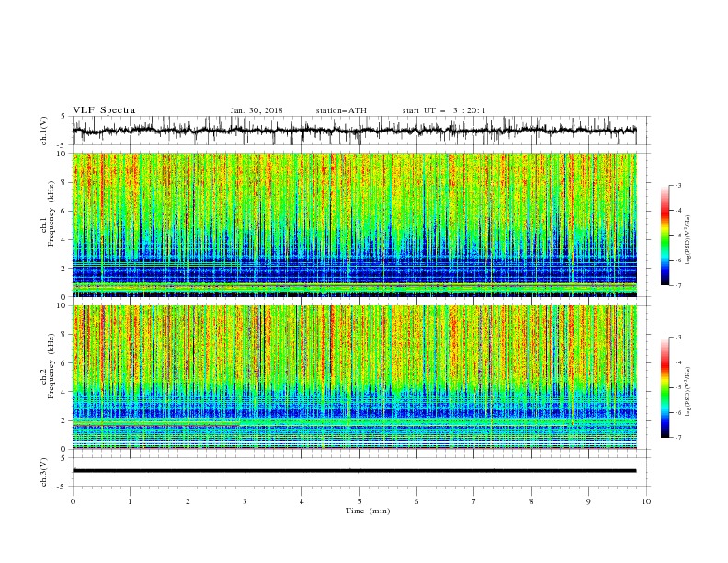Click the "3" tick on the time axis
Screen dimensions: 728x563
[245, 501]
